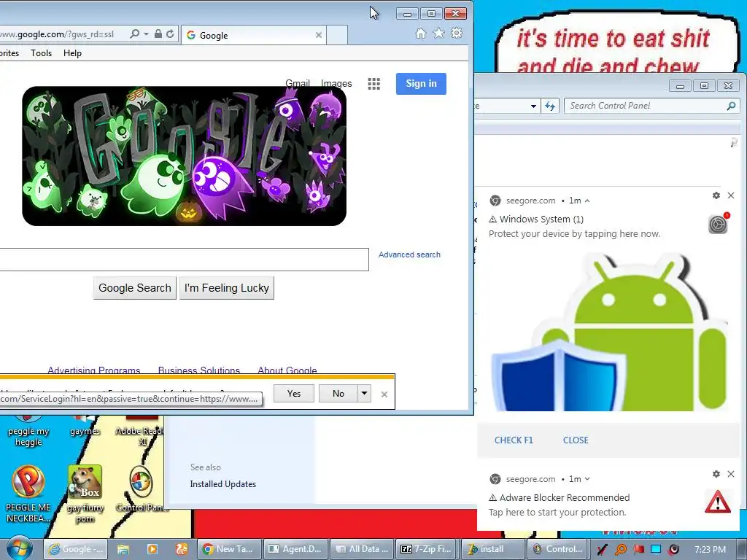This screenshot has width=747, height=560.
Task: Open settings gear of the Windows System notification
Action: pos(716,195)
